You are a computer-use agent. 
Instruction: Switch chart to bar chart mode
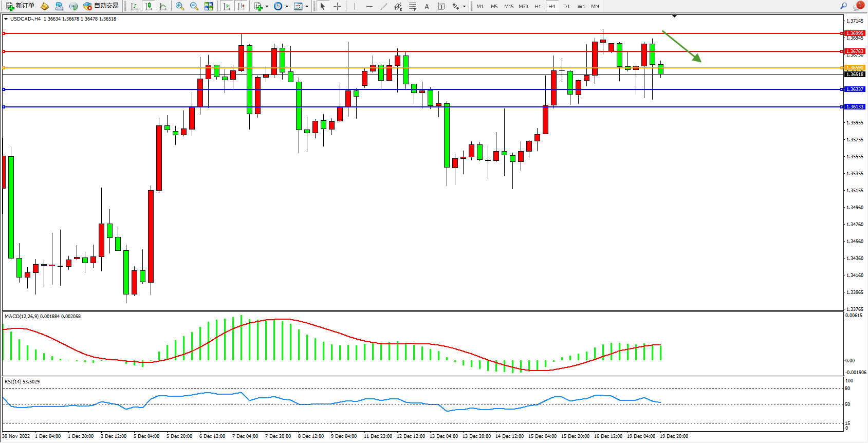pyautogui.click(x=134, y=6)
